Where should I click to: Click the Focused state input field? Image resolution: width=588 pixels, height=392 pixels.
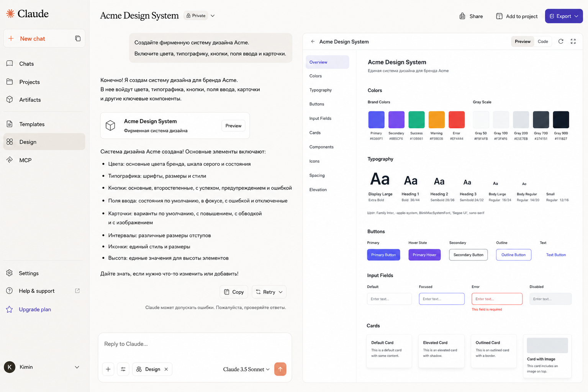click(x=442, y=299)
